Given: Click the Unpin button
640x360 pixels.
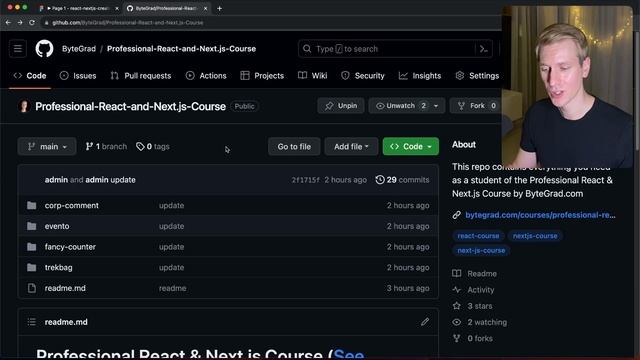Looking at the screenshot, I should click(341, 106).
